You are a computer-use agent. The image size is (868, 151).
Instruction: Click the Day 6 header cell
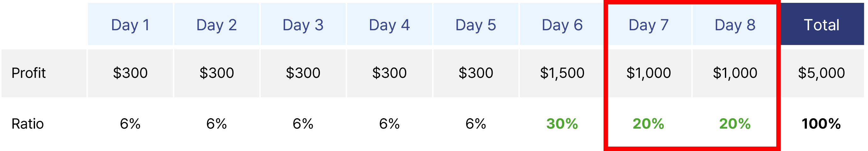[562, 24]
